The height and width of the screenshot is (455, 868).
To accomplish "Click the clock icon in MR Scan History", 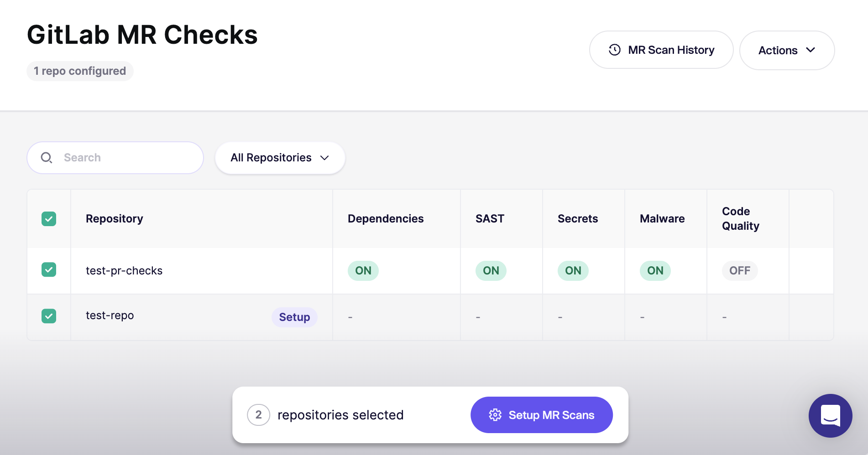I will click(615, 50).
